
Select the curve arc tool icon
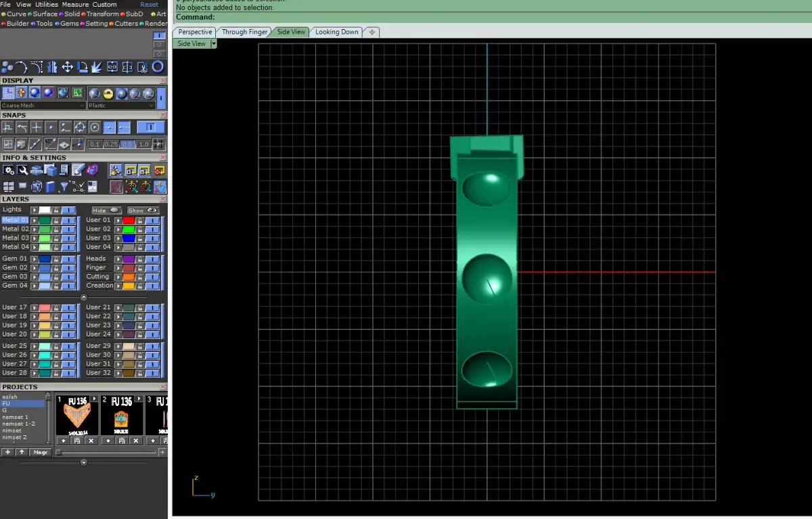[x=22, y=67]
